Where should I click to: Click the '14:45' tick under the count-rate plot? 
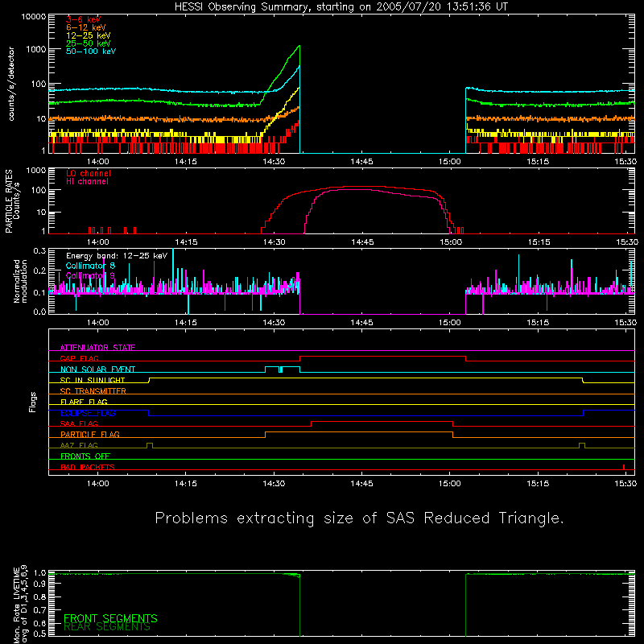click(x=361, y=162)
